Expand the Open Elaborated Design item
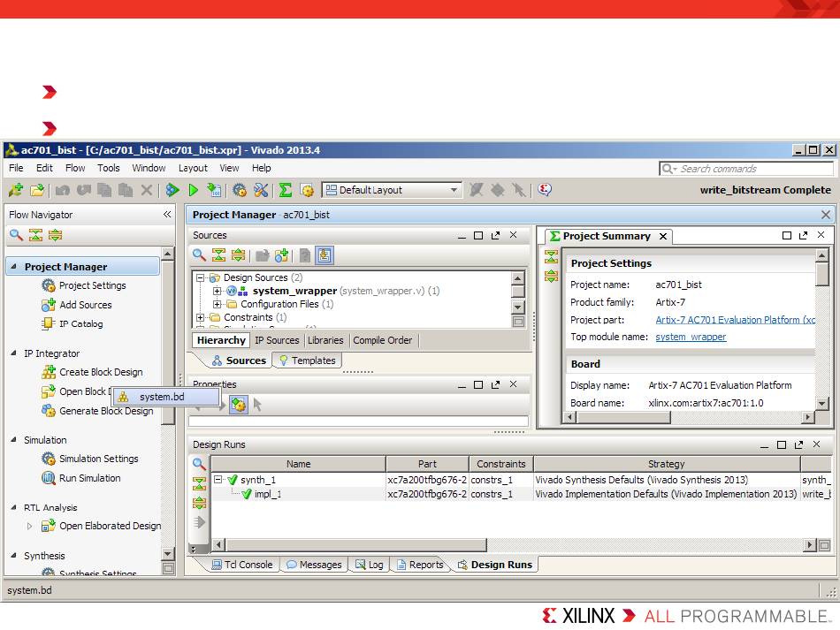This screenshot has width=840, height=630. pyautogui.click(x=29, y=526)
